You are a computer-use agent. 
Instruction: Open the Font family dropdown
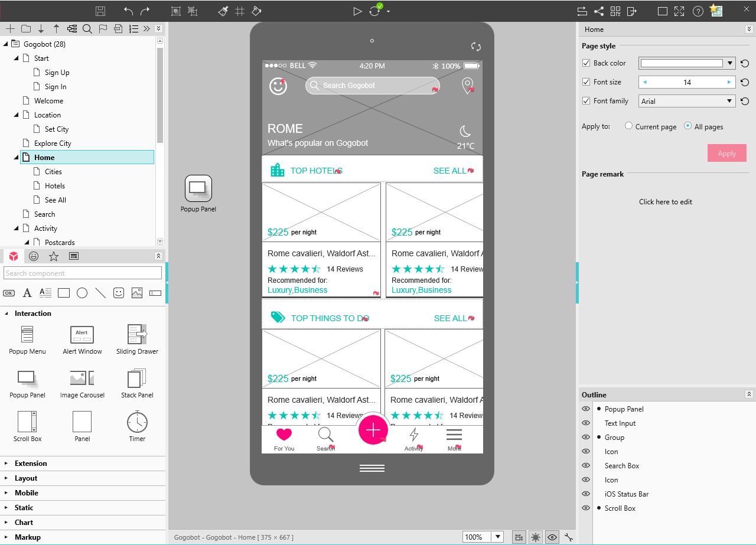click(x=687, y=101)
